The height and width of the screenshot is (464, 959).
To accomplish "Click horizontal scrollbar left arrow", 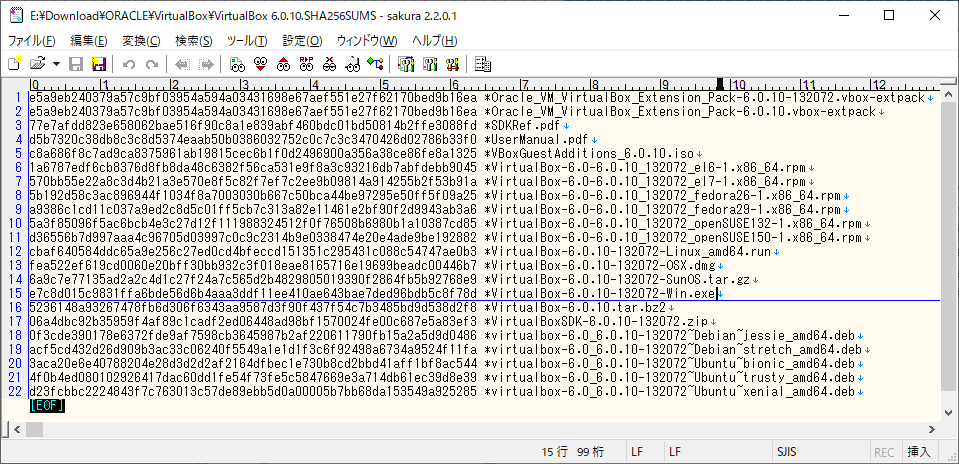I will click(x=17, y=429).
